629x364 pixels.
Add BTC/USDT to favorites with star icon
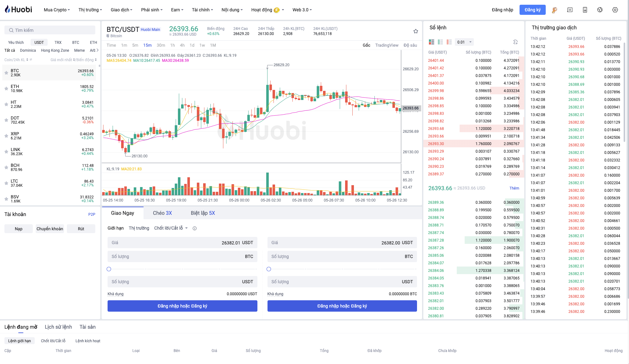point(415,31)
